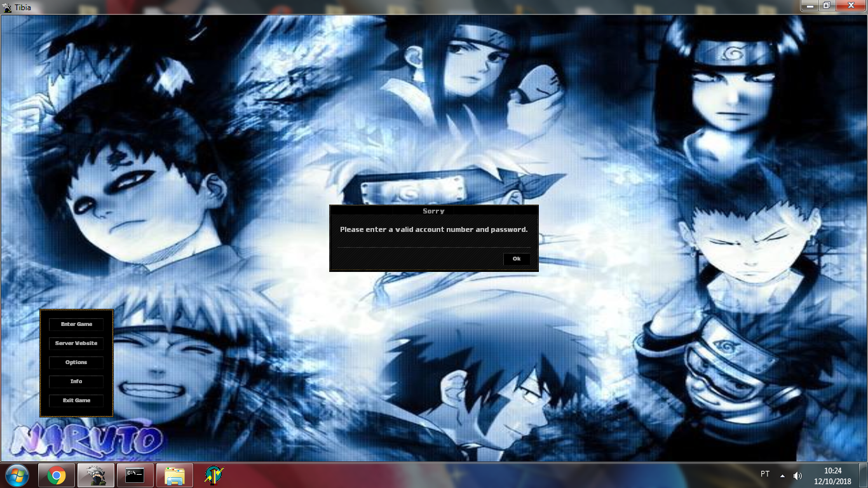This screenshot has height=488, width=868.
Task: Click the Naruto logo graphic
Action: (x=86, y=440)
